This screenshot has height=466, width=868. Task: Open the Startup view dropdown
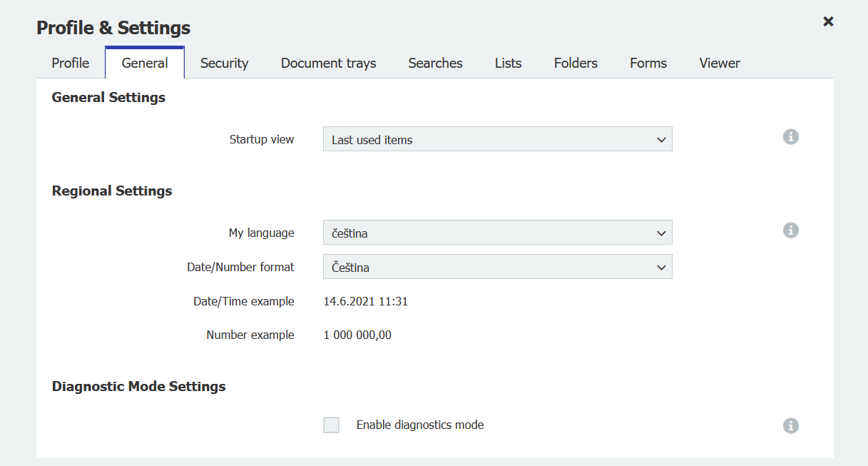(x=497, y=139)
